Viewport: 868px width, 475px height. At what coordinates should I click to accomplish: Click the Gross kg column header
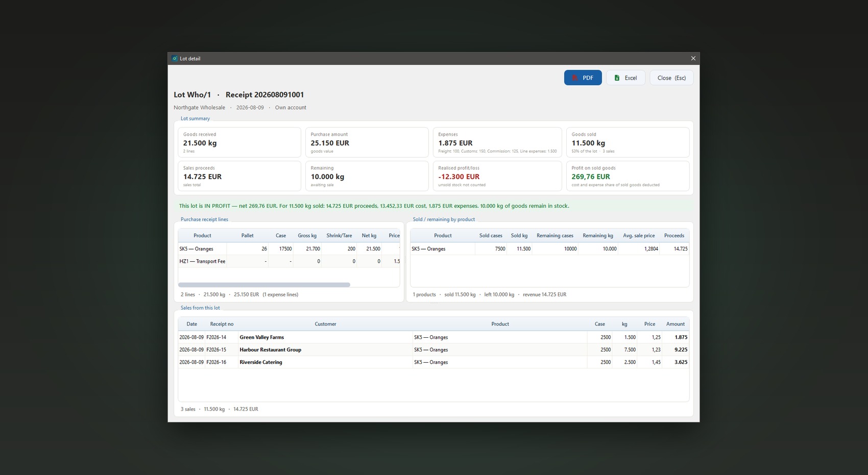coord(307,235)
